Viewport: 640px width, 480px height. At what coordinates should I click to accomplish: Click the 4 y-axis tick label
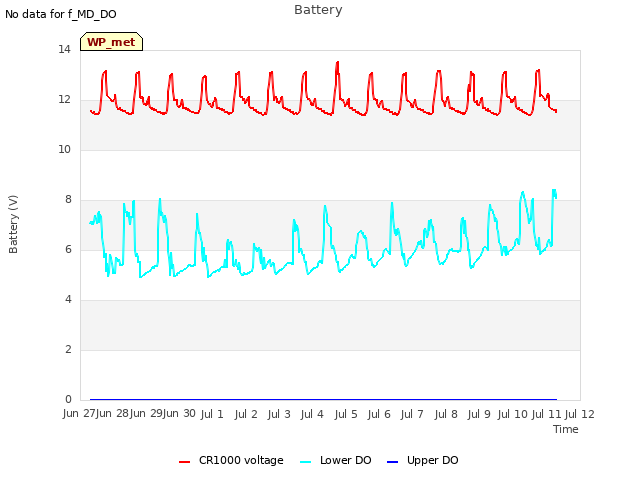pos(68,299)
